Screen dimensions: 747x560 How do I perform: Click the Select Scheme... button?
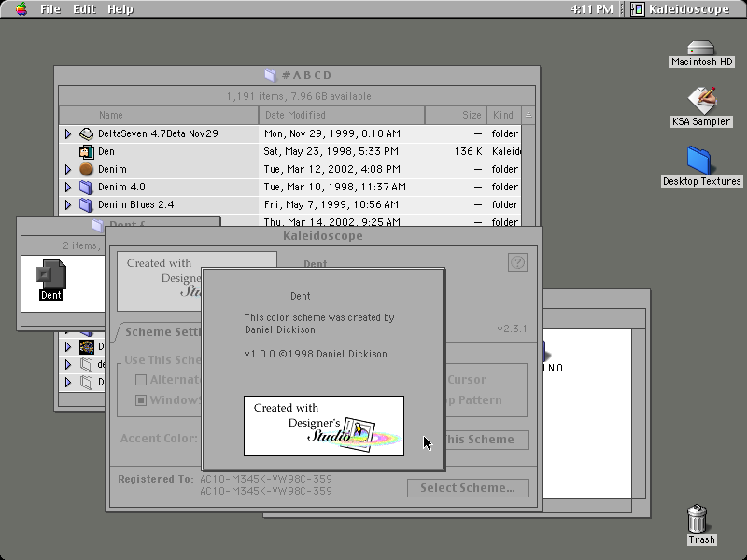click(x=468, y=488)
